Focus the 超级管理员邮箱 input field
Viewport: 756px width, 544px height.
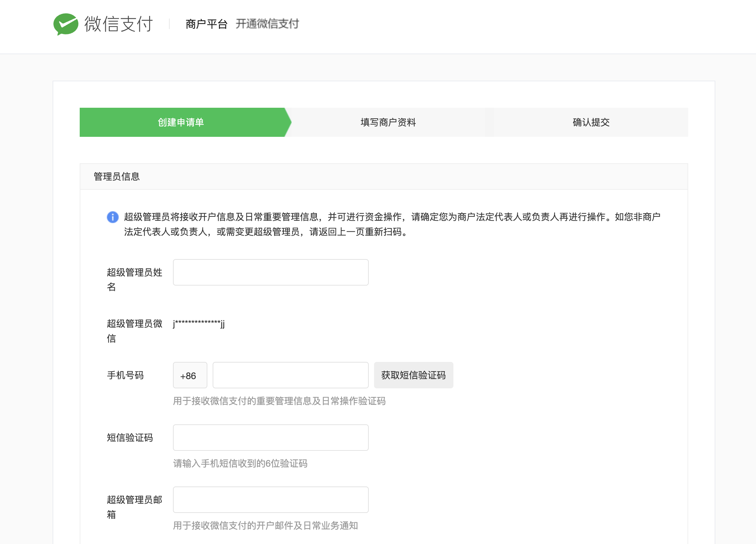(x=271, y=500)
